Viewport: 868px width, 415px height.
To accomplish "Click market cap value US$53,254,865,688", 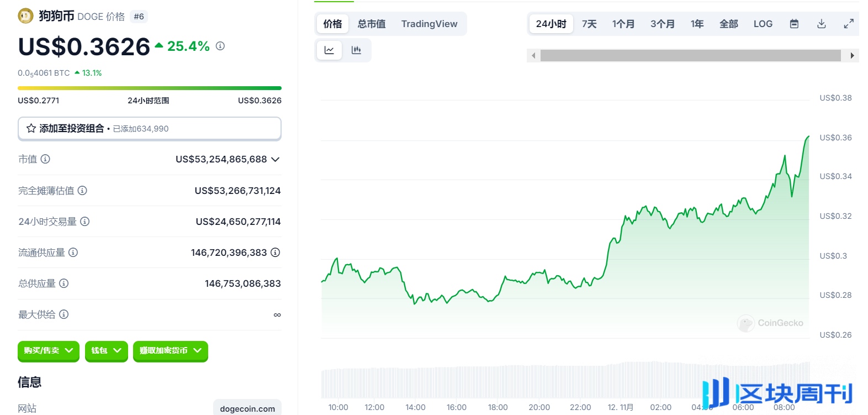I will point(221,159).
